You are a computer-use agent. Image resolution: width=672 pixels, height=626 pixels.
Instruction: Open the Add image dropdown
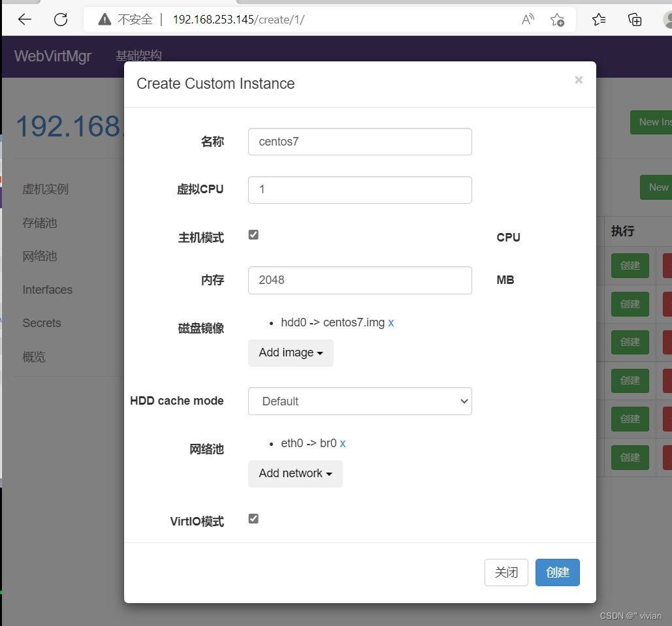click(291, 352)
